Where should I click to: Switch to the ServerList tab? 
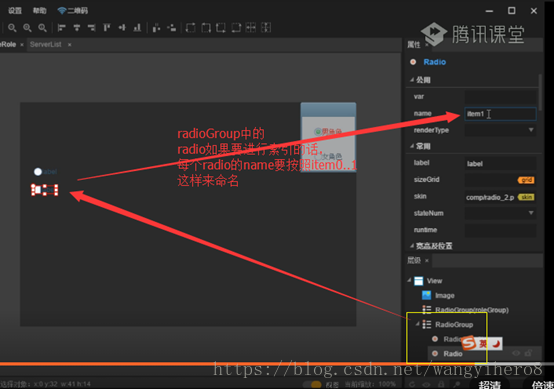pos(46,45)
